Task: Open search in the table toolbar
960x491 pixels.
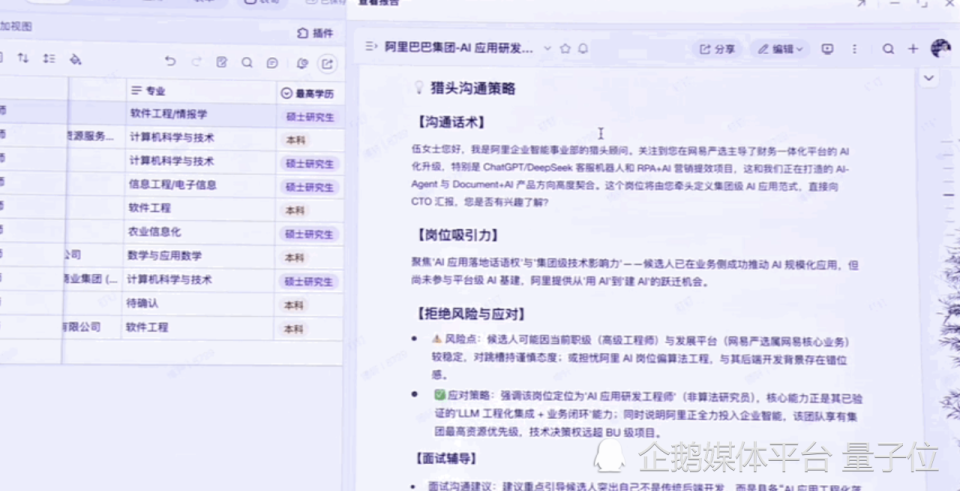Action: [x=247, y=62]
